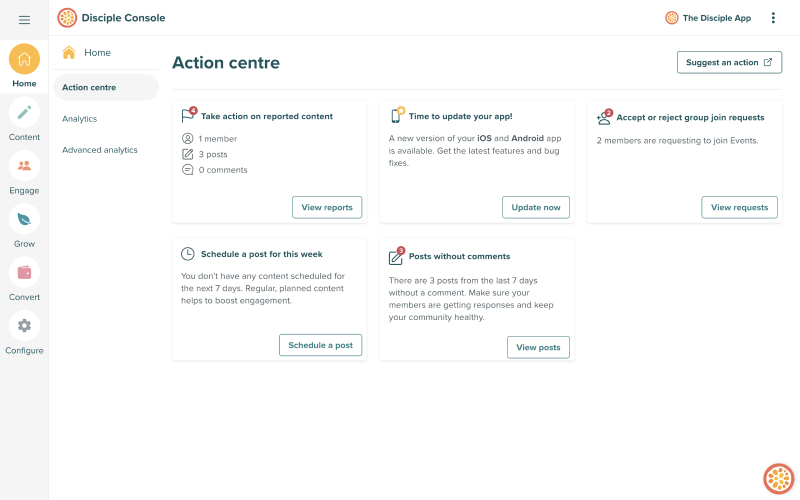Click the Disciple Console title text

pyautogui.click(x=123, y=18)
